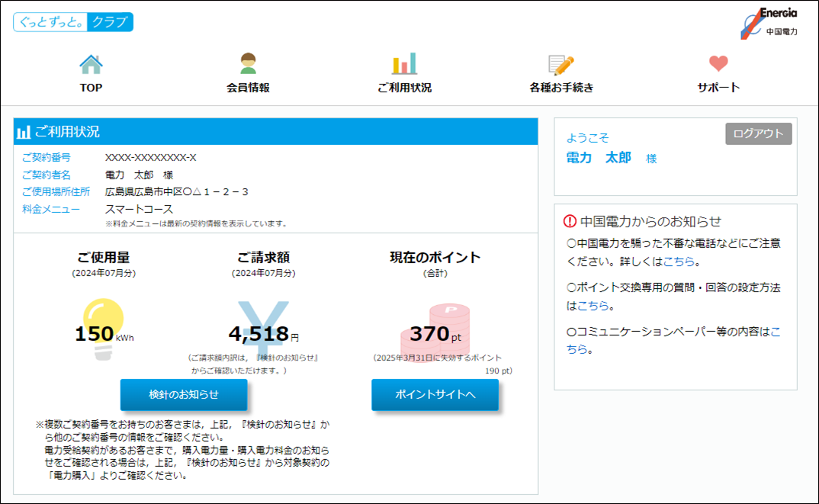
Task: Open the 会員情報 person icon
Action: tap(248, 64)
